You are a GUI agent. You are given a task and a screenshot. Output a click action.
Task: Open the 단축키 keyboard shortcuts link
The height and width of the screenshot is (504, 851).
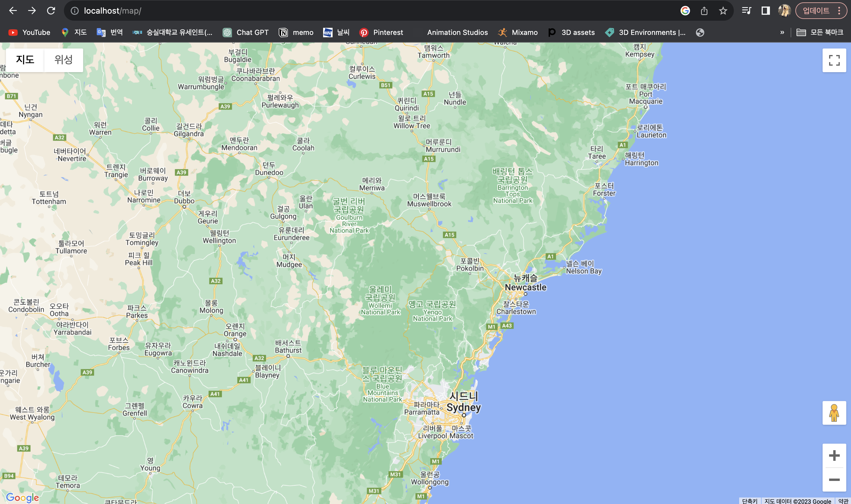click(750, 501)
